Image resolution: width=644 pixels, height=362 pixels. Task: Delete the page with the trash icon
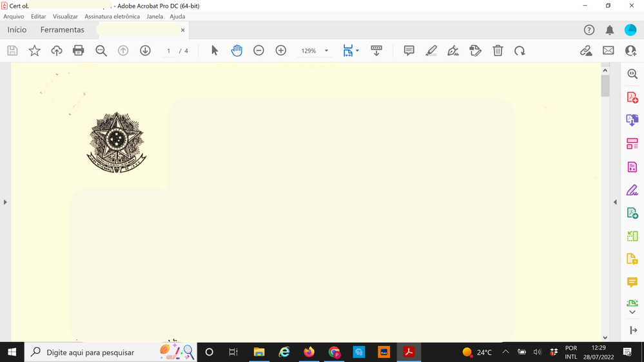[498, 50]
